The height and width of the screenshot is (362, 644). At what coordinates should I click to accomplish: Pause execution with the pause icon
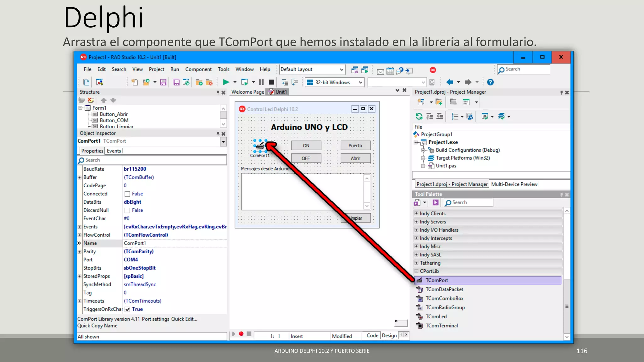[x=261, y=82]
